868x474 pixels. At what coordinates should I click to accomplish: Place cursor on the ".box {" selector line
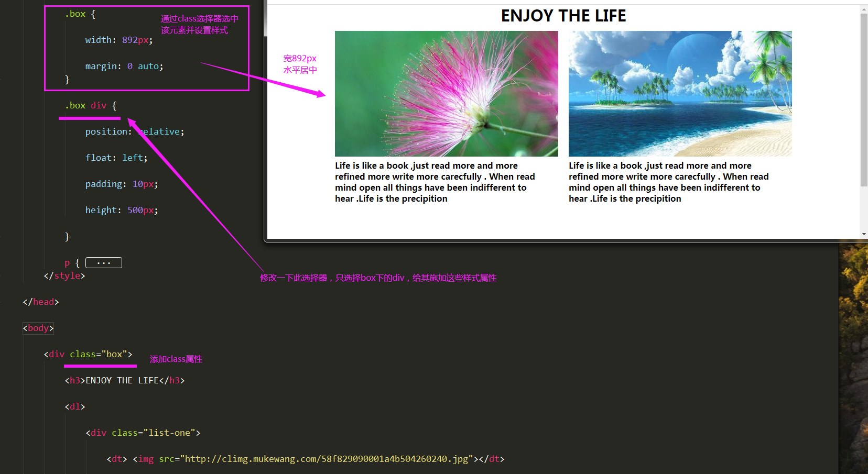[x=80, y=14]
